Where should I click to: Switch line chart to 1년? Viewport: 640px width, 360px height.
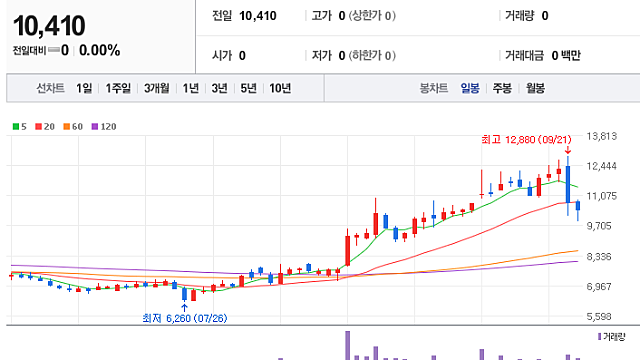[x=191, y=88]
